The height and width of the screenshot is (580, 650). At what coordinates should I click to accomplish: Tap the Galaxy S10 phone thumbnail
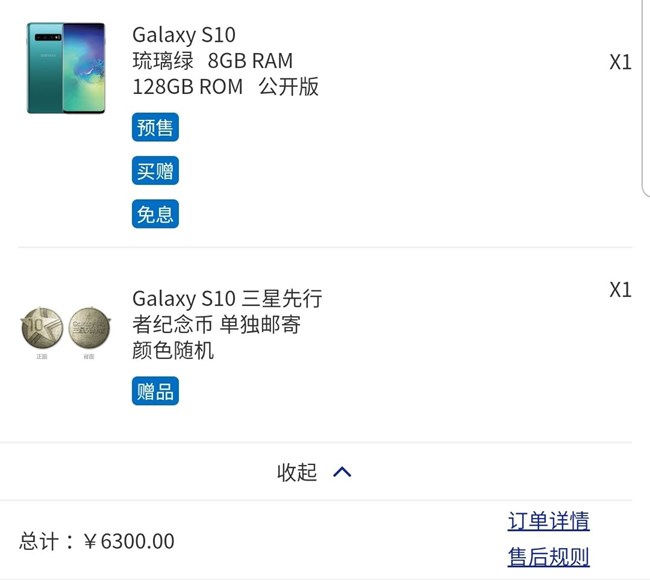[x=66, y=67]
